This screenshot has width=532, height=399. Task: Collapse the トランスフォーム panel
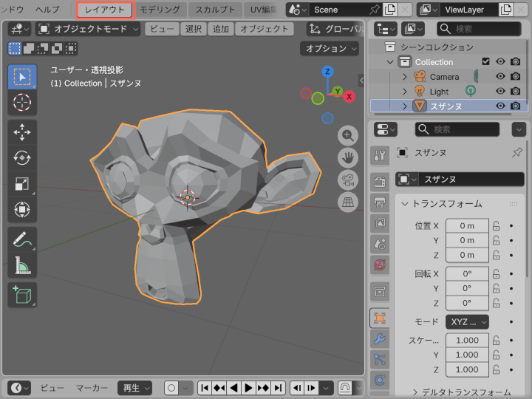point(404,204)
